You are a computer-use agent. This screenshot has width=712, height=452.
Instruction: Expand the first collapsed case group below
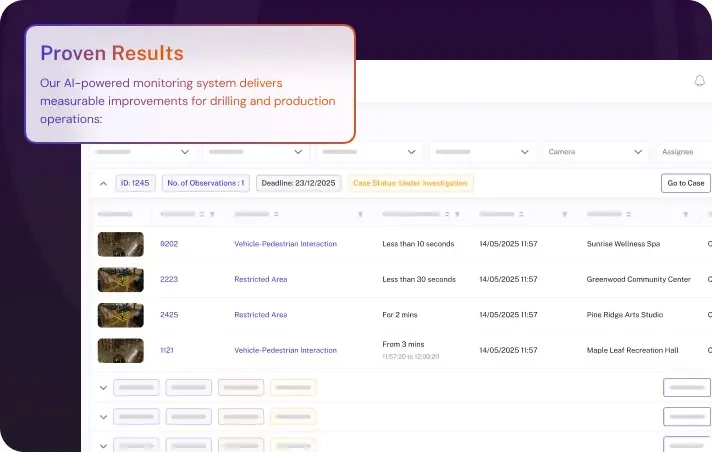point(104,388)
